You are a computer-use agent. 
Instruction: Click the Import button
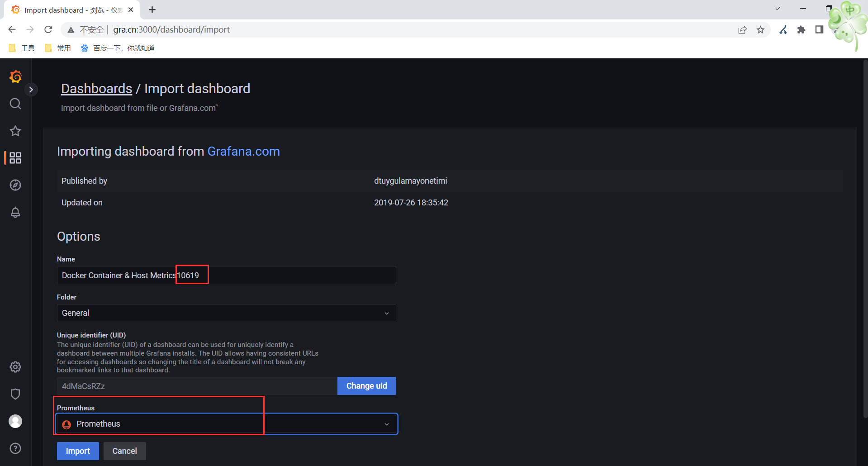click(78, 451)
